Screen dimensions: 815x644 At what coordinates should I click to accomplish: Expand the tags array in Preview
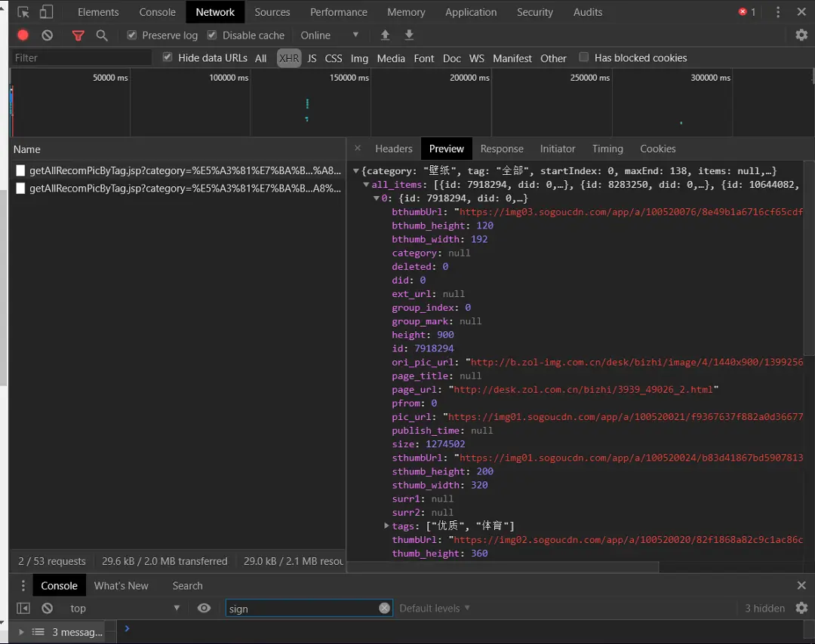tap(386, 526)
